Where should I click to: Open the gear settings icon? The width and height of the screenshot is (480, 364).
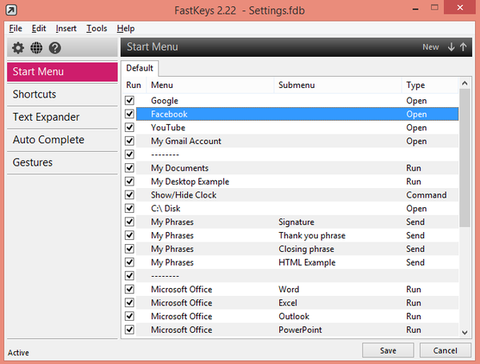click(18, 48)
